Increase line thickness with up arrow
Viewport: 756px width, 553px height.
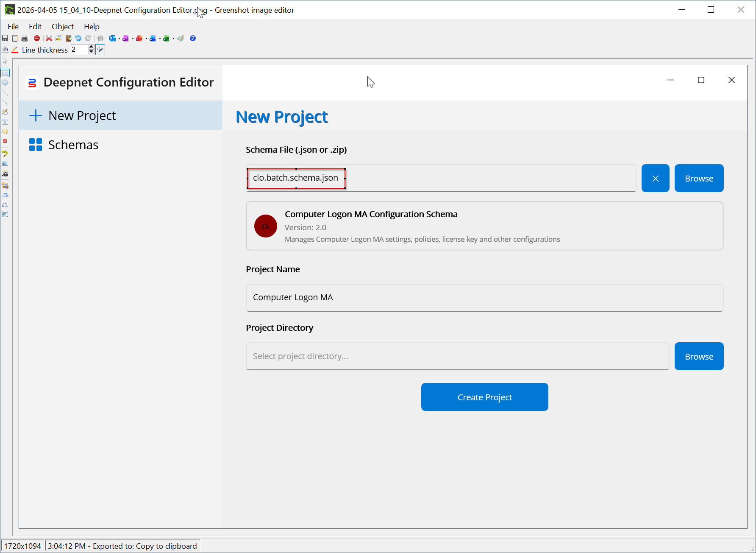click(91, 47)
